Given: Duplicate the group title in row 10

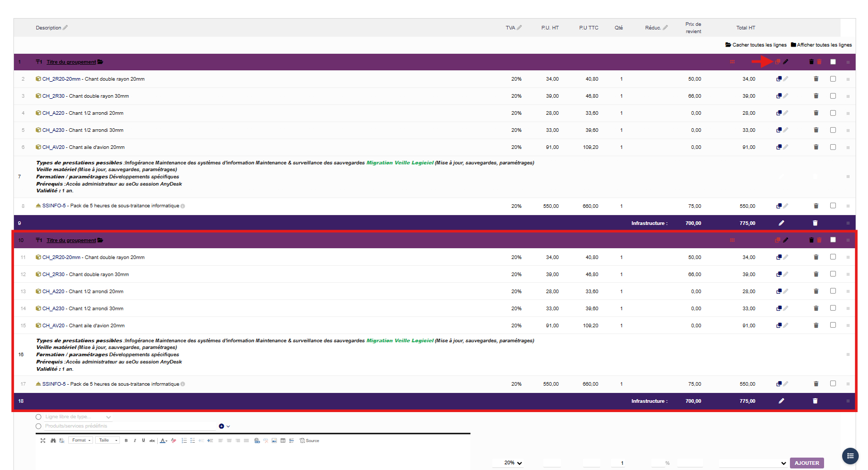Looking at the screenshot, I should point(778,240).
